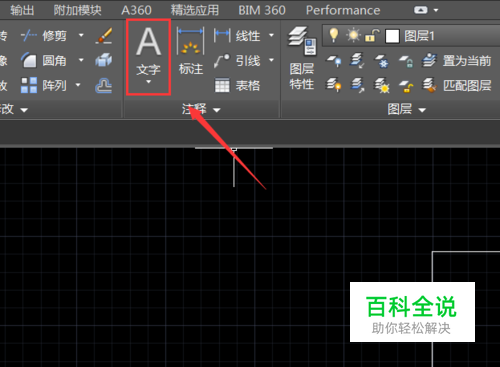Expand the 修剪 dropdown arrow
The width and height of the screenshot is (500, 367).
(81, 35)
